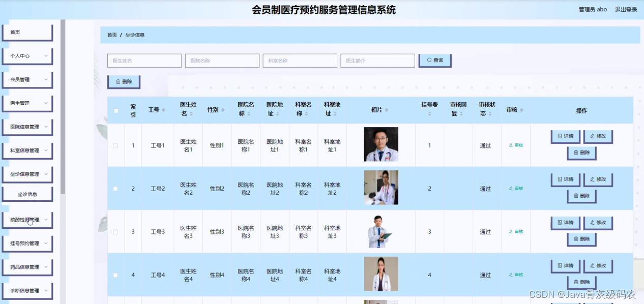Open doctor photo in row 工号1
The width and height of the screenshot is (644, 304).
click(381, 144)
